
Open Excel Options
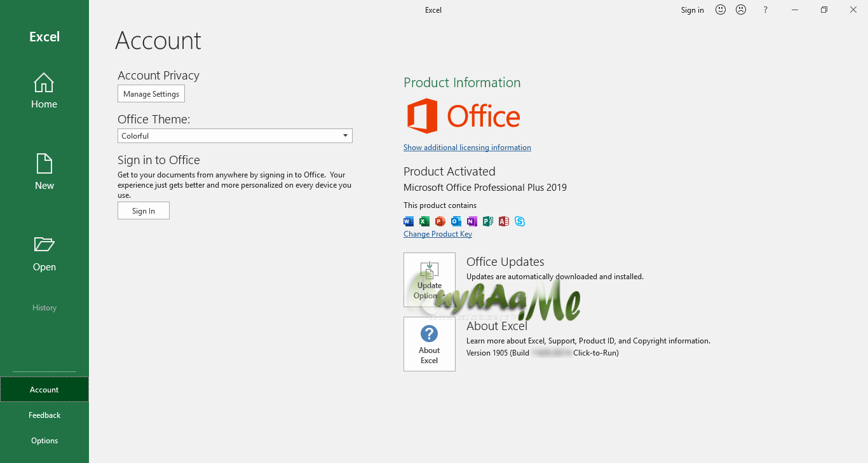[44, 441]
